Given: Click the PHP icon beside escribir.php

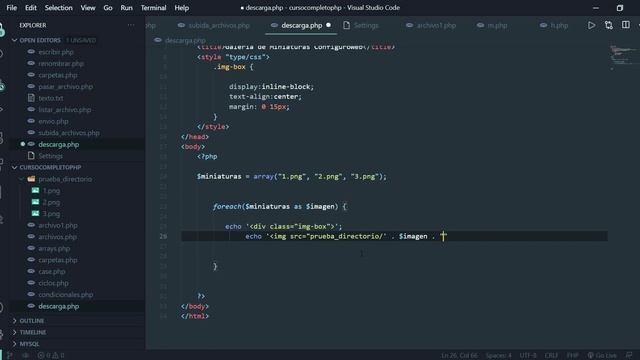Looking at the screenshot, I should pyautogui.click(x=31, y=52).
